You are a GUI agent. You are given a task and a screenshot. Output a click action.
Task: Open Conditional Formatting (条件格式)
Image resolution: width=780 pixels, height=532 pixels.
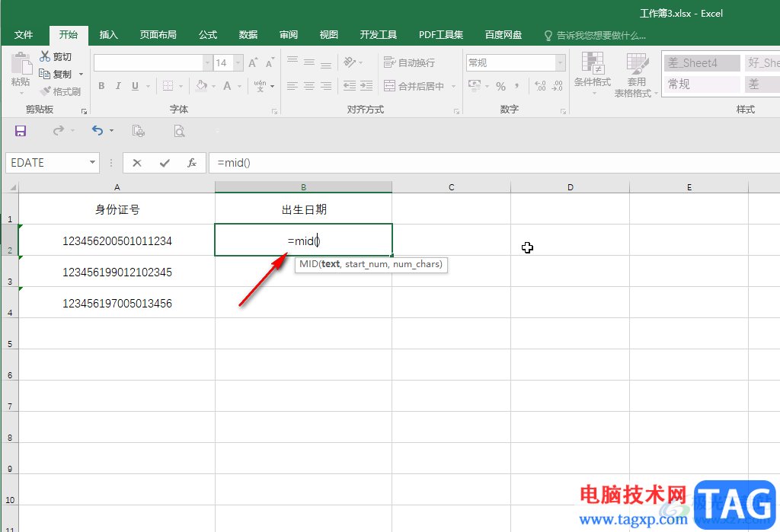click(593, 72)
